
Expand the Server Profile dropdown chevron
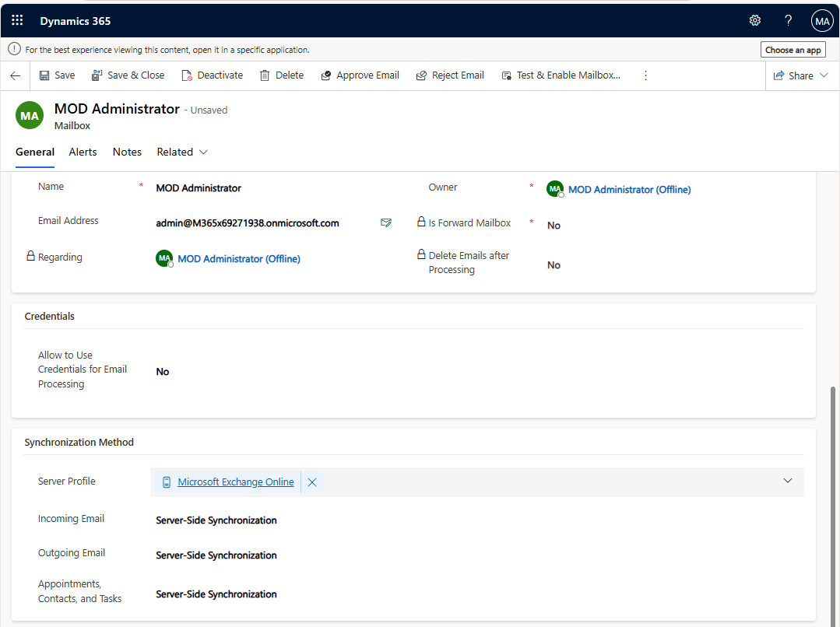(787, 481)
